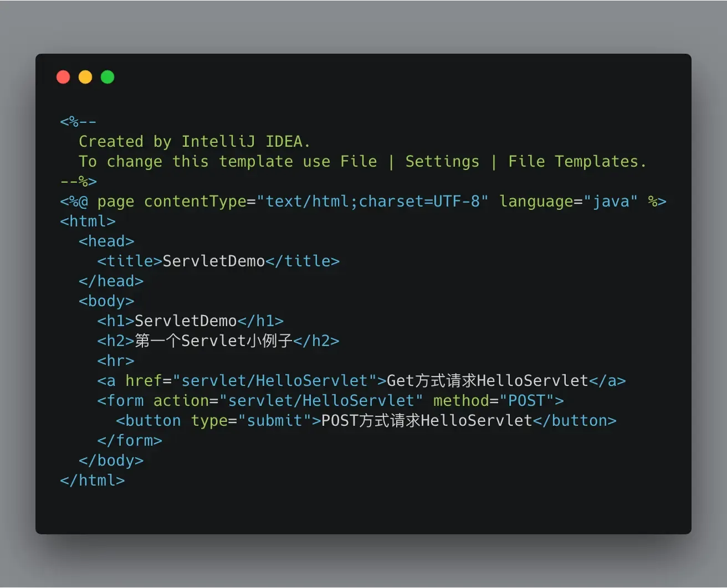Click the text Get方式请求HelloServlet
This screenshot has height=588, width=727.
[x=488, y=381]
